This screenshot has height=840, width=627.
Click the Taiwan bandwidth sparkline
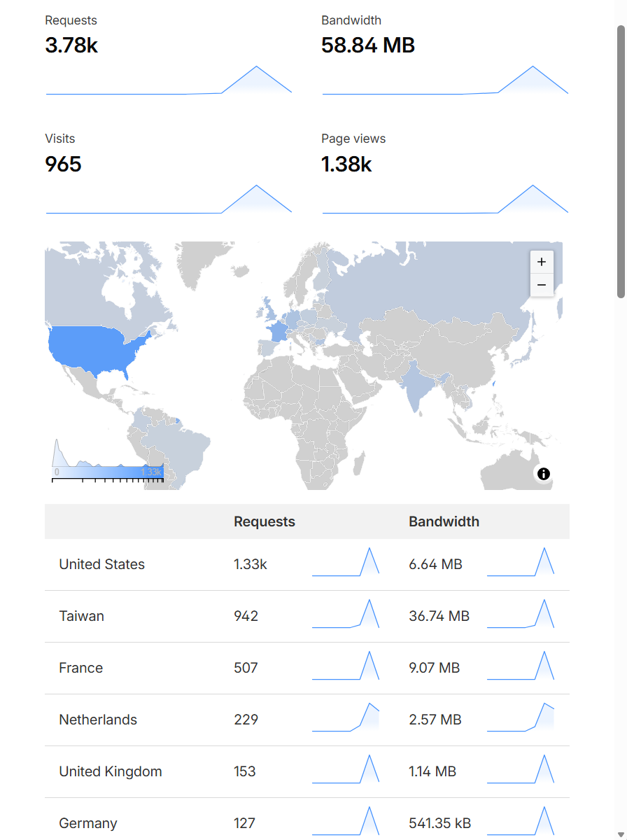(x=521, y=614)
